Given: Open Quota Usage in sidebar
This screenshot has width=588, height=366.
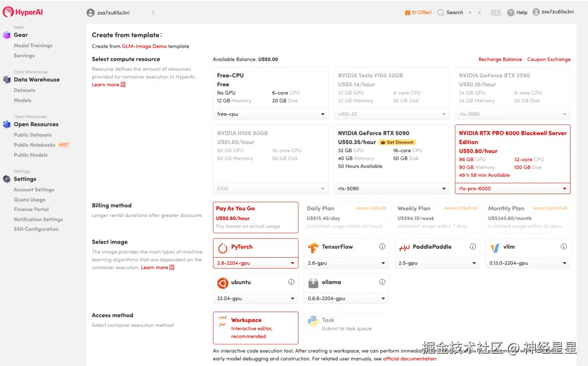Looking at the screenshot, I should coord(29,200).
